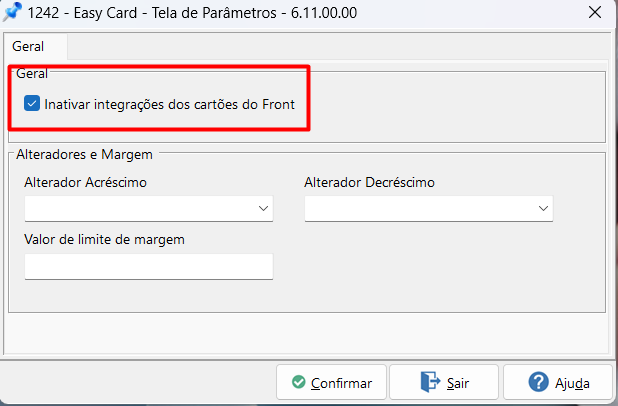Viewport: 618px width, 406px height.
Task: Focus the Valor de limite de margem field
Action: click(148, 266)
